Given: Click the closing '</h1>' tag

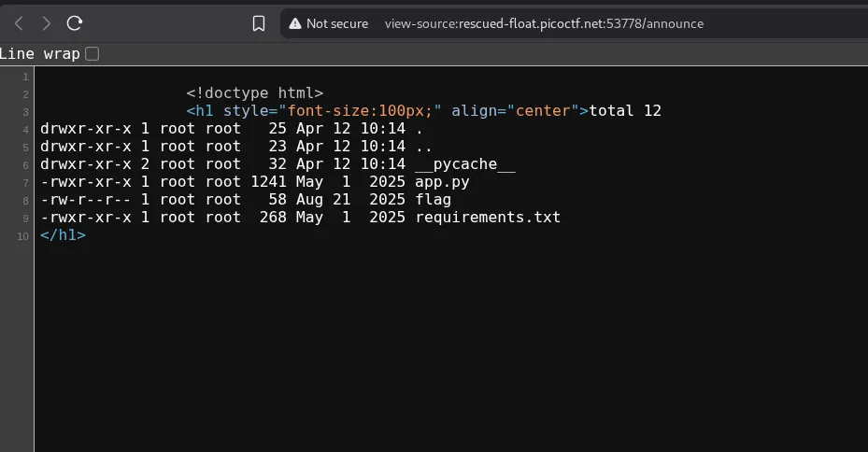Looking at the screenshot, I should pos(64,234).
